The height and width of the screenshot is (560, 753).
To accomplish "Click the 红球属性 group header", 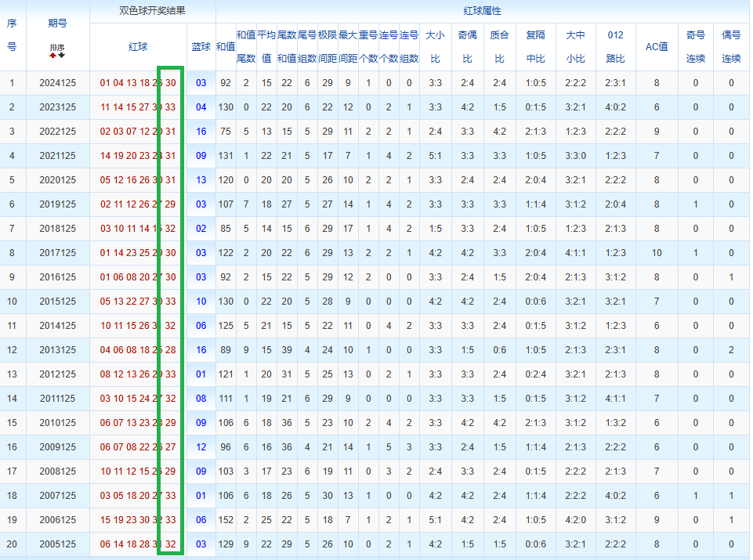I will point(482,10).
